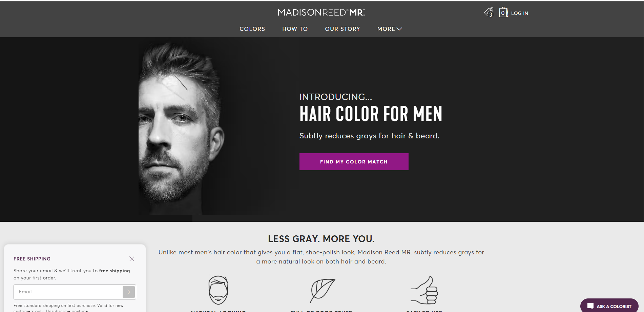Focus the Email input field
The width and height of the screenshot is (644, 312).
pyautogui.click(x=68, y=292)
